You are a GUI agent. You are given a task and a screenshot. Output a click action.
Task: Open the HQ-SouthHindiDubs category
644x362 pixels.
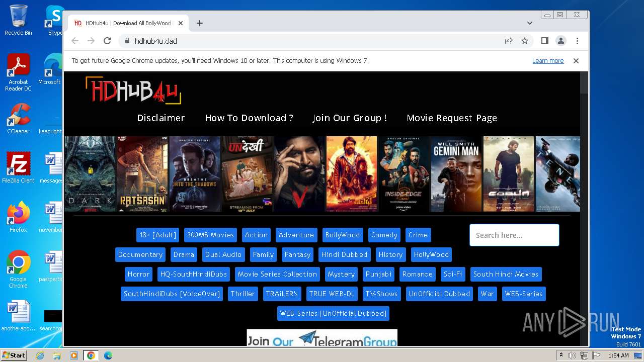pyautogui.click(x=194, y=274)
